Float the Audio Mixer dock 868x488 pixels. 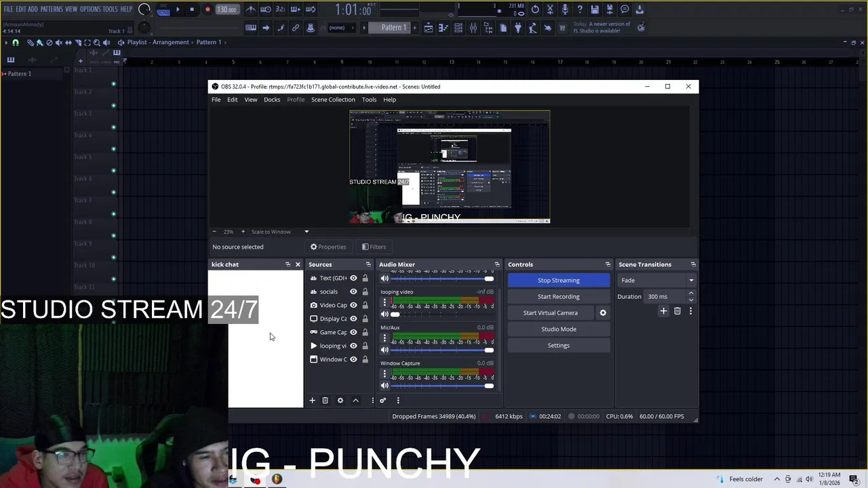tap(497, 264)
